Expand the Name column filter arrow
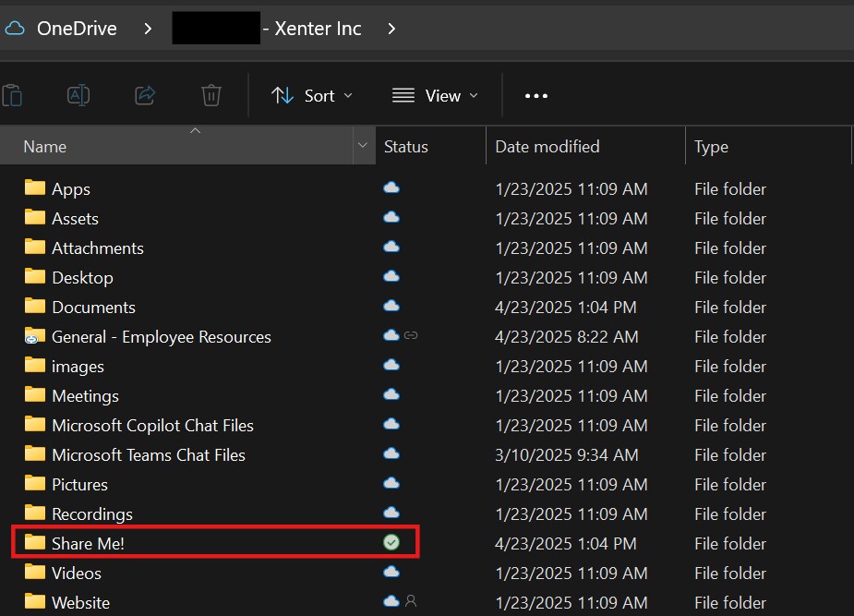 [x=362, y=146]
